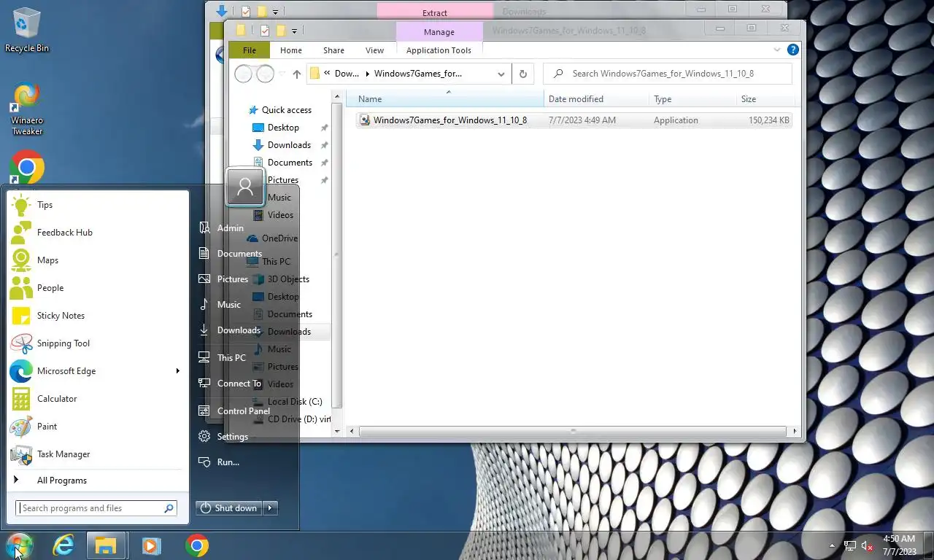934x560 pixels.
Task: Show hidden tray icons
Action: click(832, 545)
